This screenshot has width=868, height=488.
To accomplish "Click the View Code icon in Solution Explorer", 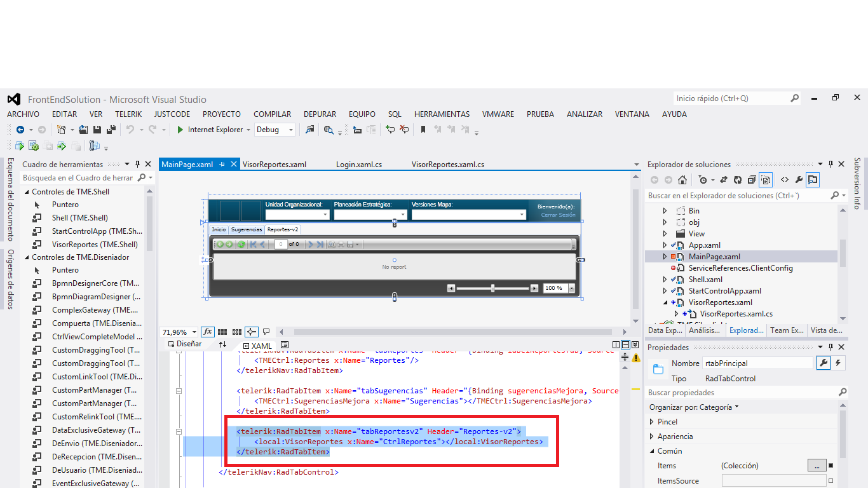I will point(785,180).
